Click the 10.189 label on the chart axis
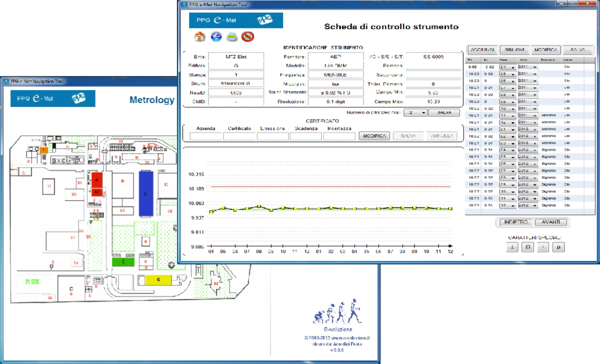Screen dimensions: 600x364 pos(195,189)
